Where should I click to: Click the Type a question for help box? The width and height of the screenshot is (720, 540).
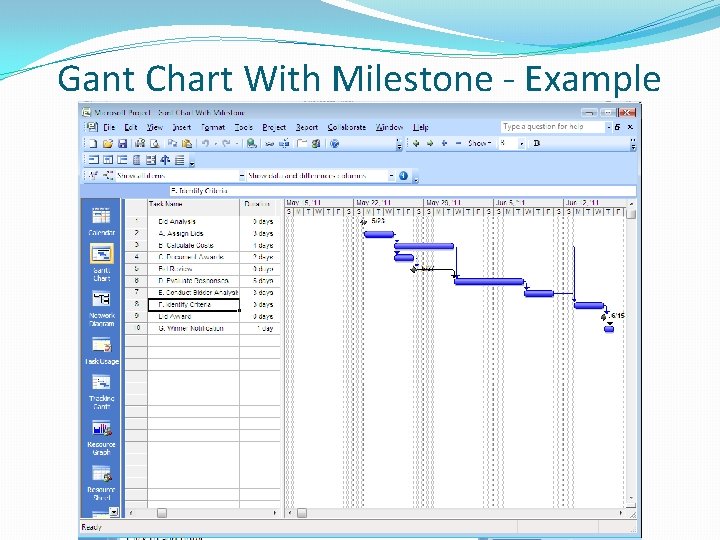(x=553, y=127)
